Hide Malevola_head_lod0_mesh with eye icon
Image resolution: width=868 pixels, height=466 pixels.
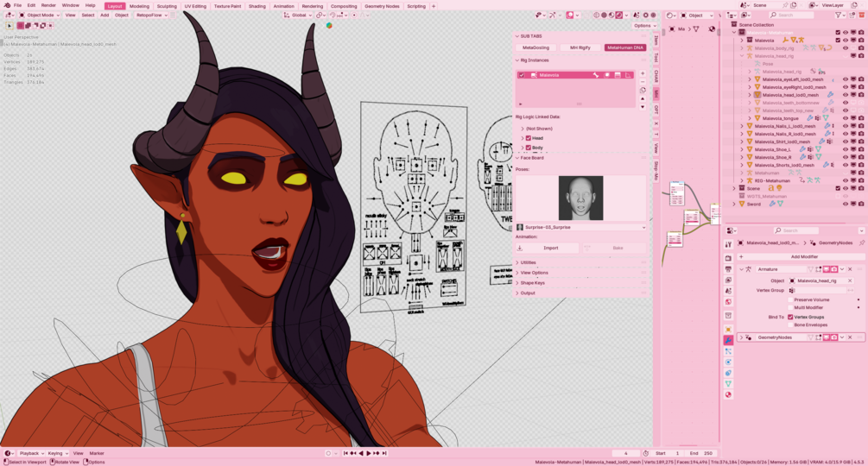pos(846,95)
